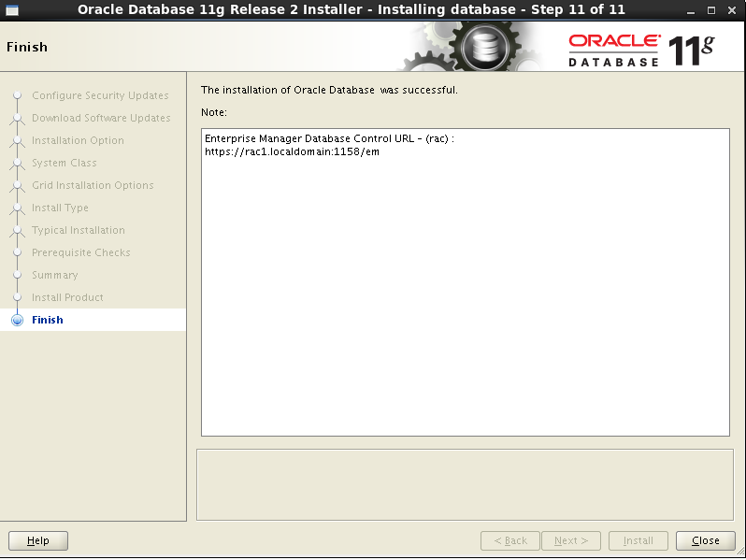Image resolution: width=746 pixels, height=560 pixels.
Task: Select the Install Product step
Action: click(x=67, y=297)
